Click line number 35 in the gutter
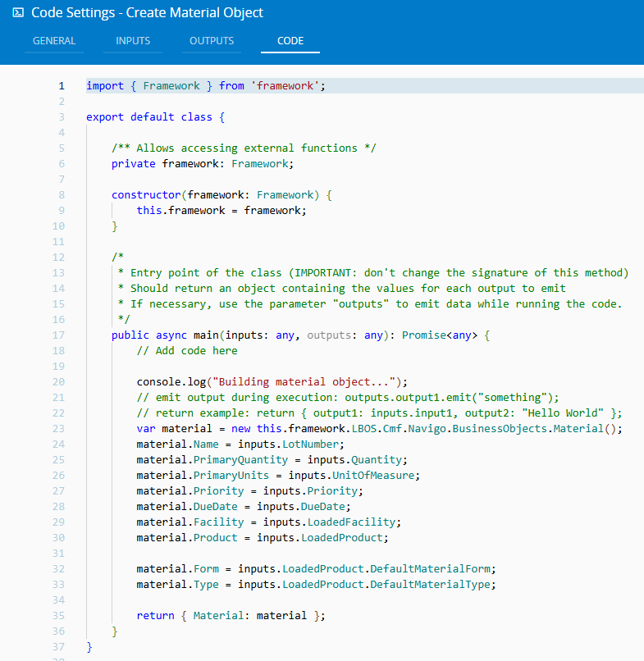Image resolution: width=644 pixels, height=661 pixels. pos(58,616)
